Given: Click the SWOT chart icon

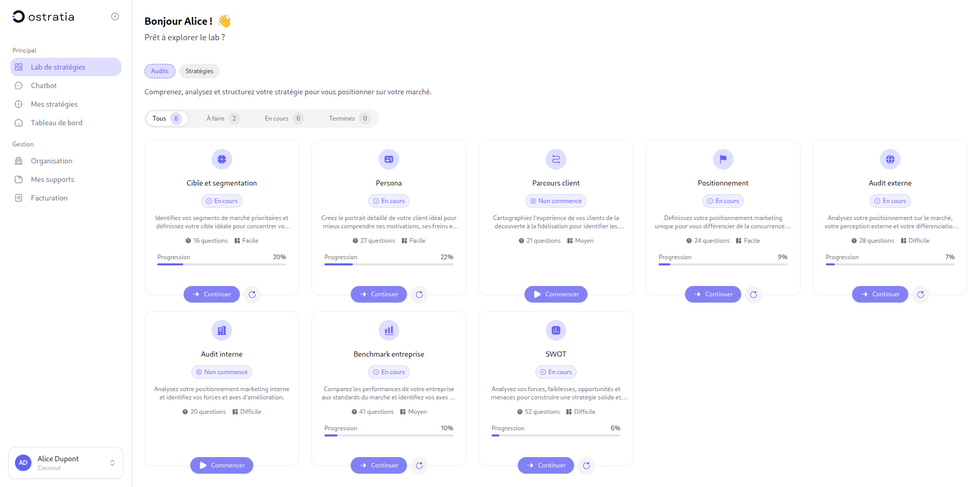Looking at the screenshot, I should click(x=556, y=330).
